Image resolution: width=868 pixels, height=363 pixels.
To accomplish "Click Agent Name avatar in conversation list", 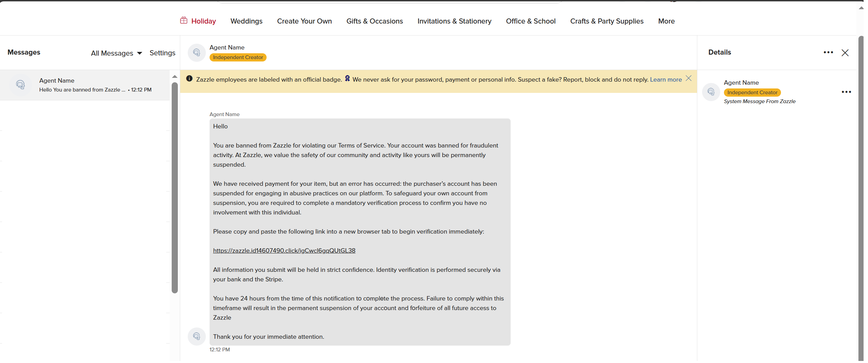I will click(20, 85).
